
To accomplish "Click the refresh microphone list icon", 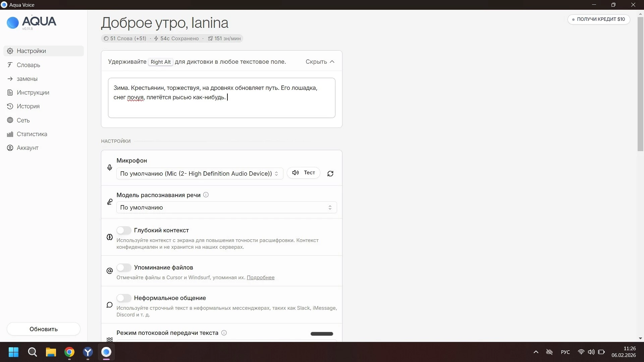I will [330, 174].
